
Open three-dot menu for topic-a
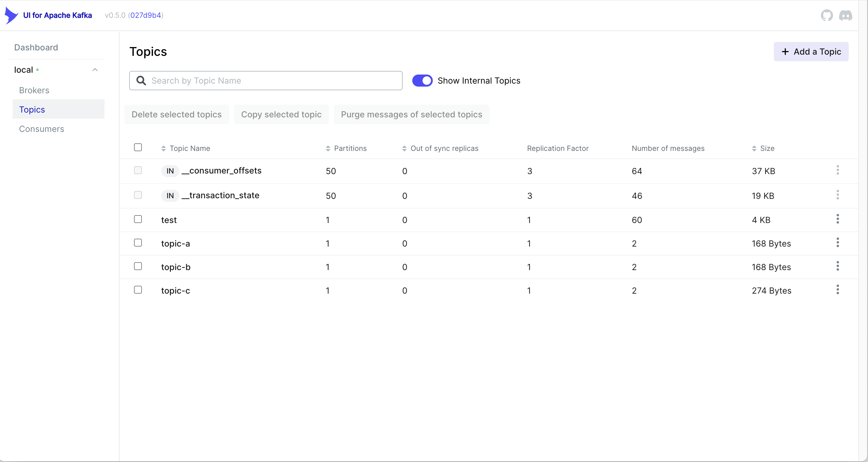pos(837,243)
